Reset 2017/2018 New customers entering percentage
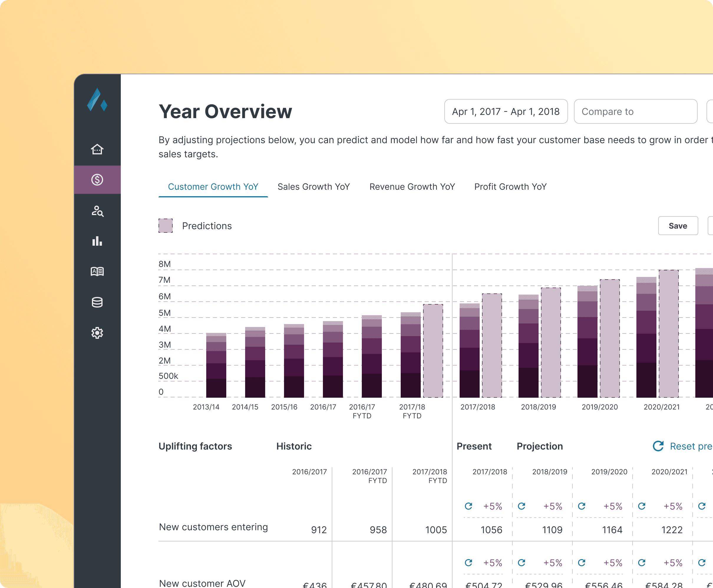This screenshot has width=713, height=588. pyautogui.click(x=468, y=506)
